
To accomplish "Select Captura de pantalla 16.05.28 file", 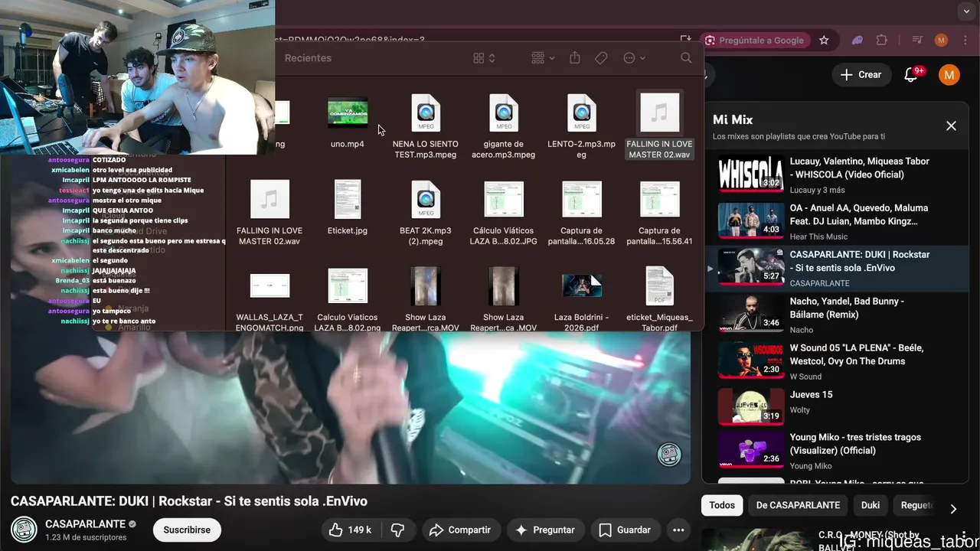I will [x=582, y=214].
